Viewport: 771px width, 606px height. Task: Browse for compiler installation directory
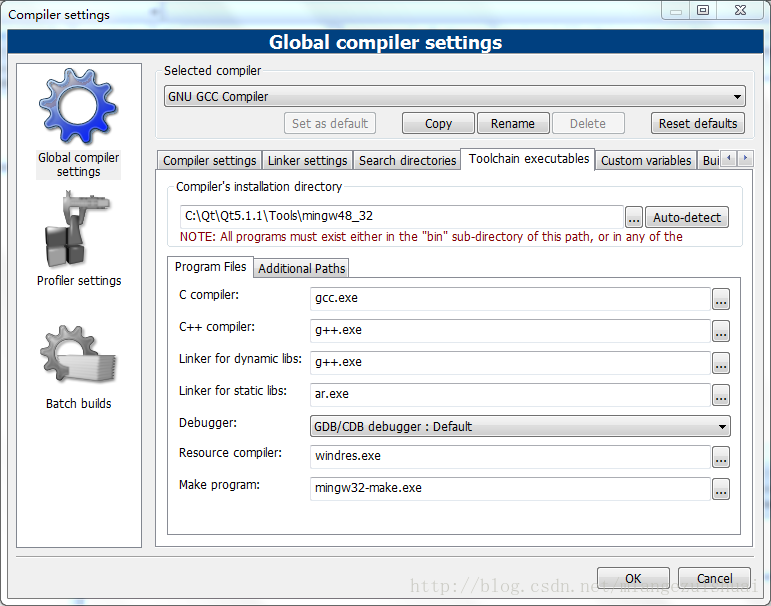click(634, 217)
